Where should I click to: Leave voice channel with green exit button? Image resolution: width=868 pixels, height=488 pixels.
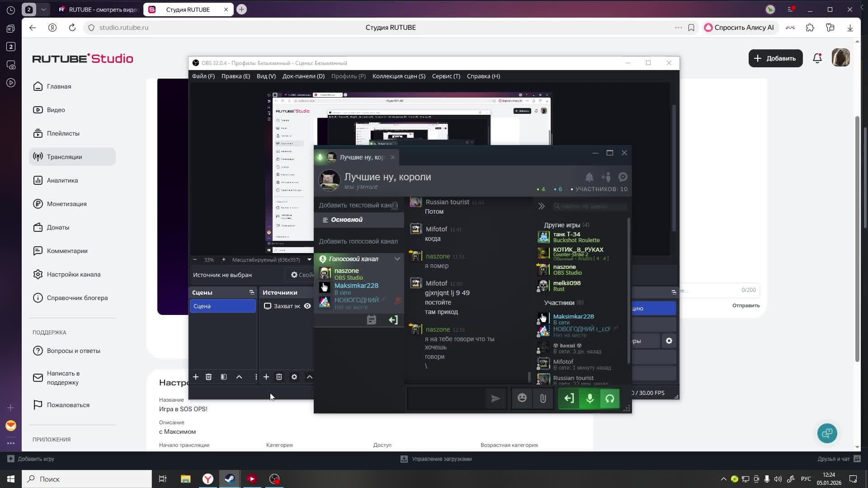pyautogui.click(x=569, y=399)
